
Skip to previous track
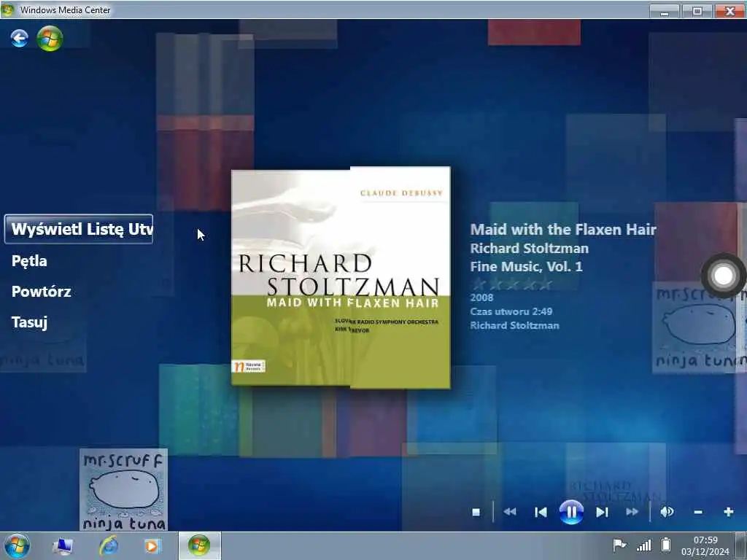(541, 512)
